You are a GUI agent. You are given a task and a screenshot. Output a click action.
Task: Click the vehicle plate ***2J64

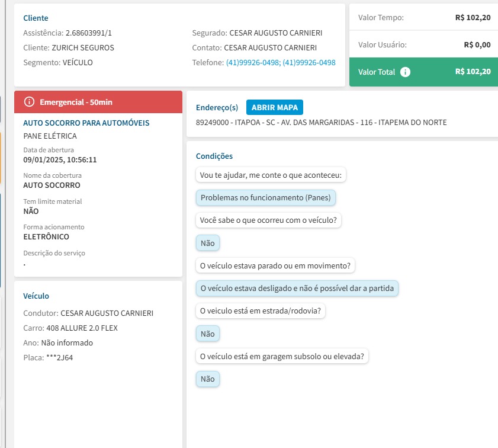tap(60, 357)
